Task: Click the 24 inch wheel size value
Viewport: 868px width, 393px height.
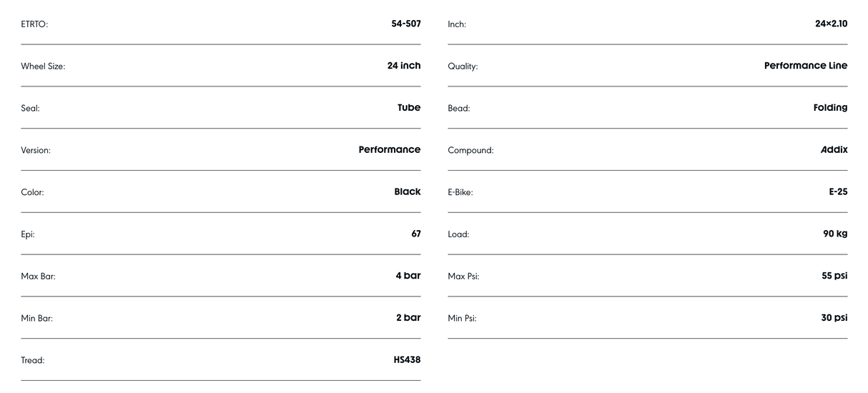Action: click(403, 66)
